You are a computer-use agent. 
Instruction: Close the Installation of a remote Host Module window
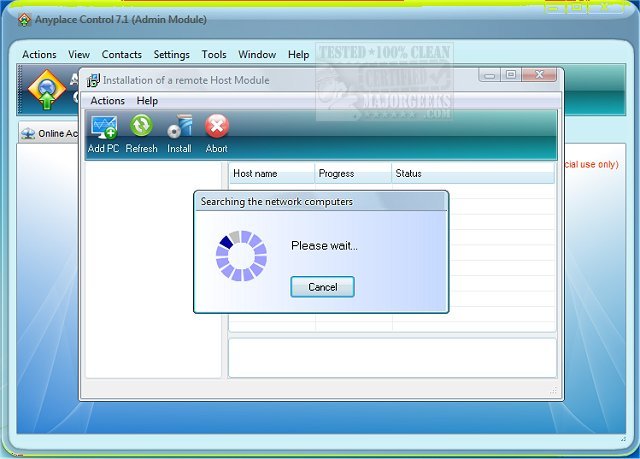pyautogui.click(x=539, y=75)
